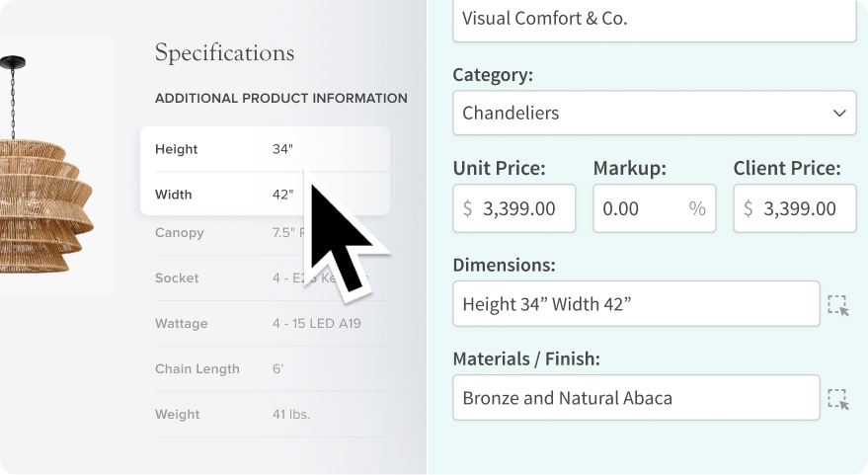Focus the Unit Price input field
Viewport: 868px width, 475px height.
(513, 208)
